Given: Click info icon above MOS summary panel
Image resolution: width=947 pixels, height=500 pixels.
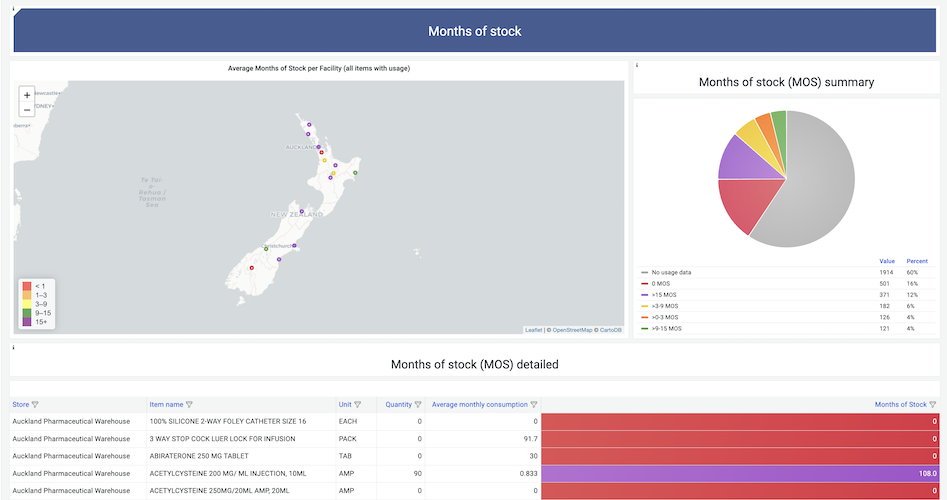Looking at the screenshot, I should pos(637,65).
